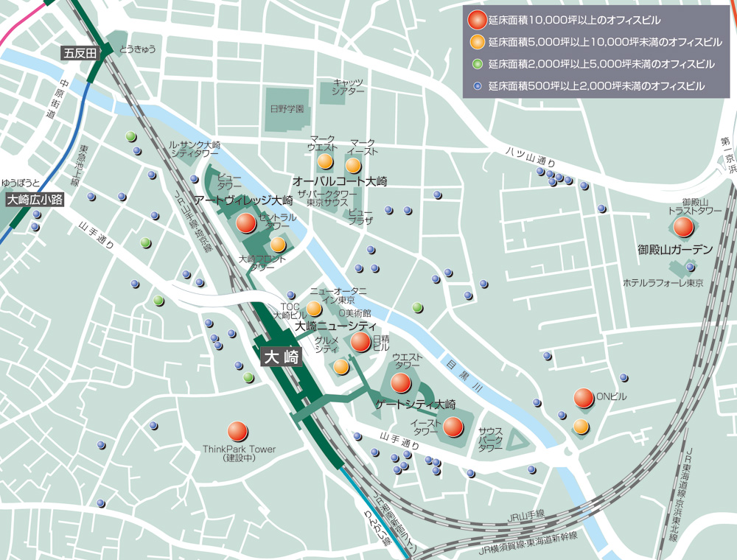Click the 第一京浜 road label
The width and height of the screenshot is (737, 560).
(727, 156)
